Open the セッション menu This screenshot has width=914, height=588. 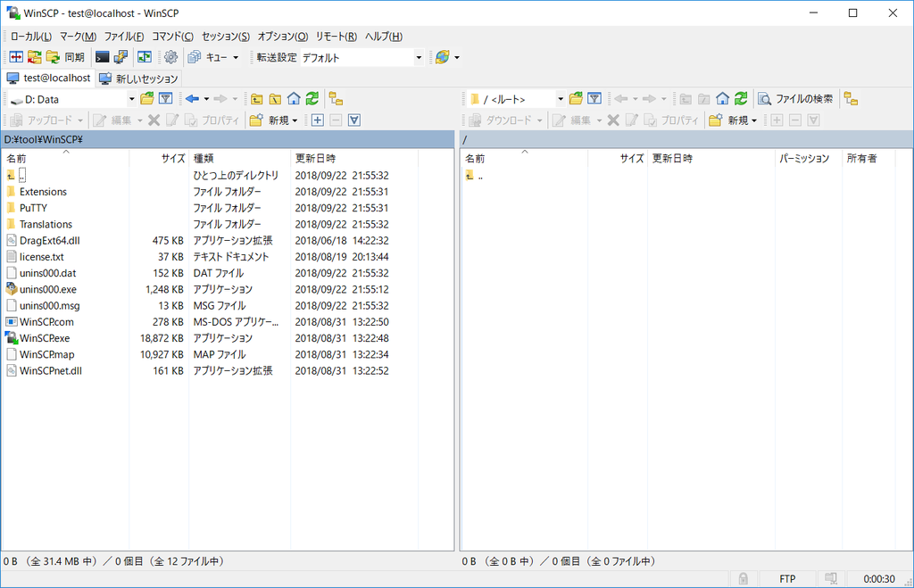(226, 36)
